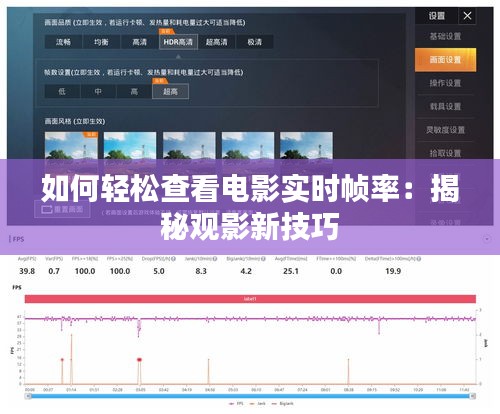Choose HDR高清 quality option

(178, 42)
